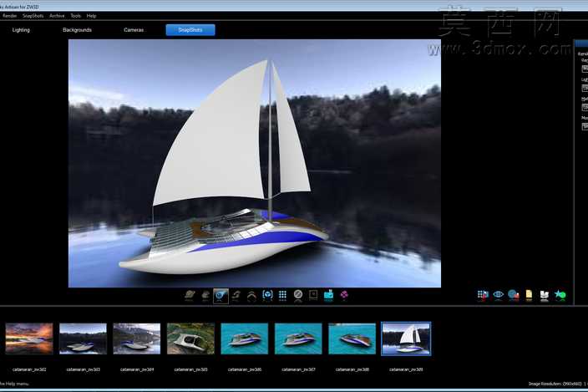This screenshot has height=392, width=588.
Task: Click the cyan camera icon
Action: [x=328, y=295]
